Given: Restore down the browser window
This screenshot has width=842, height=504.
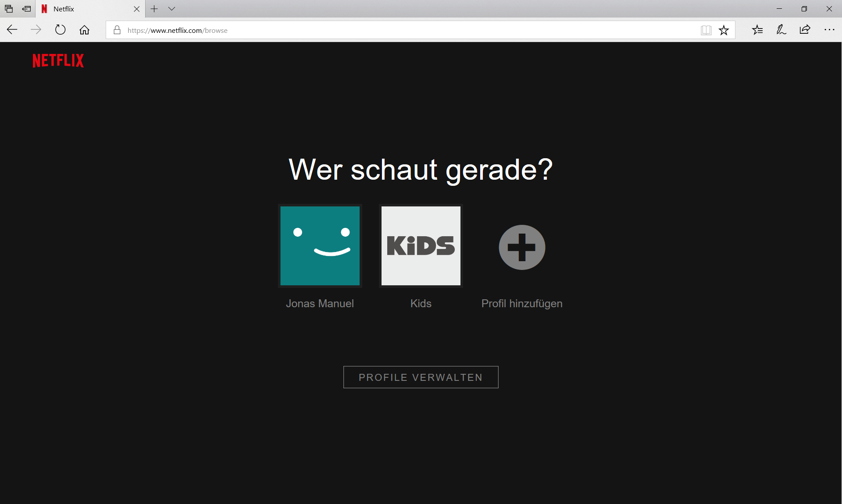Looking at the screenshot, I should pos(804,9).
